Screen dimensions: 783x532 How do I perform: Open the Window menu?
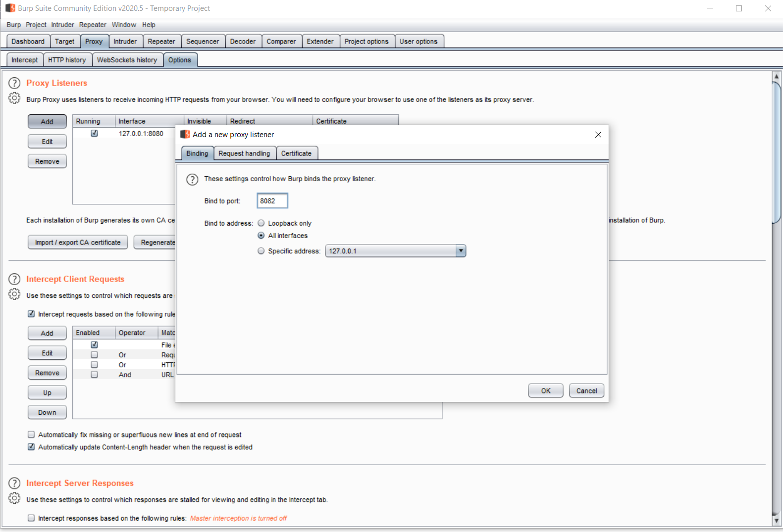click(124, 25)
